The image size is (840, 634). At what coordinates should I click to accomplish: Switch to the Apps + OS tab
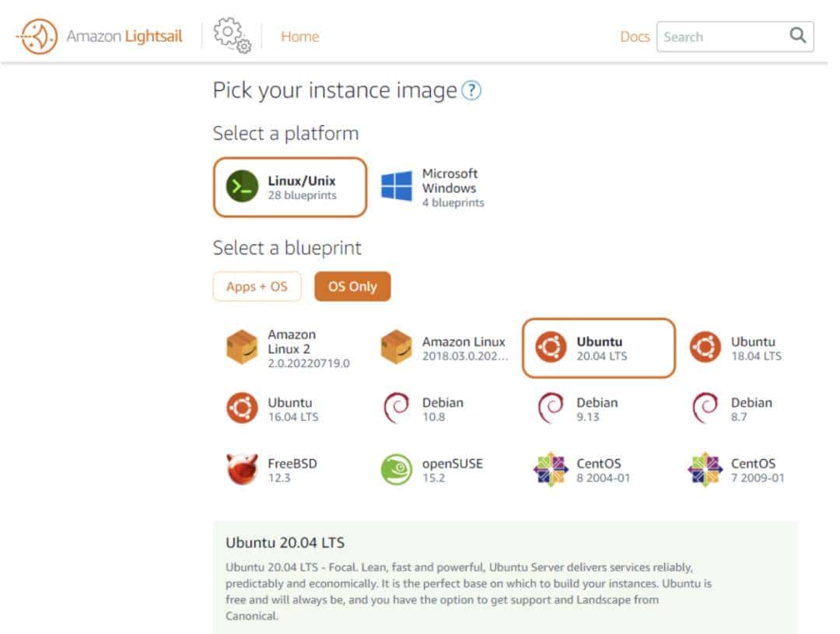pyautogui.click(x=257, y=286)
